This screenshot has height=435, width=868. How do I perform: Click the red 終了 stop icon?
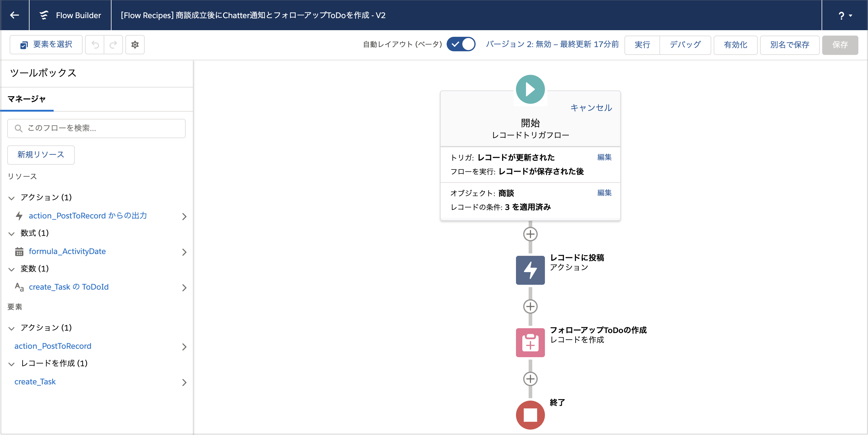point(530,415)
